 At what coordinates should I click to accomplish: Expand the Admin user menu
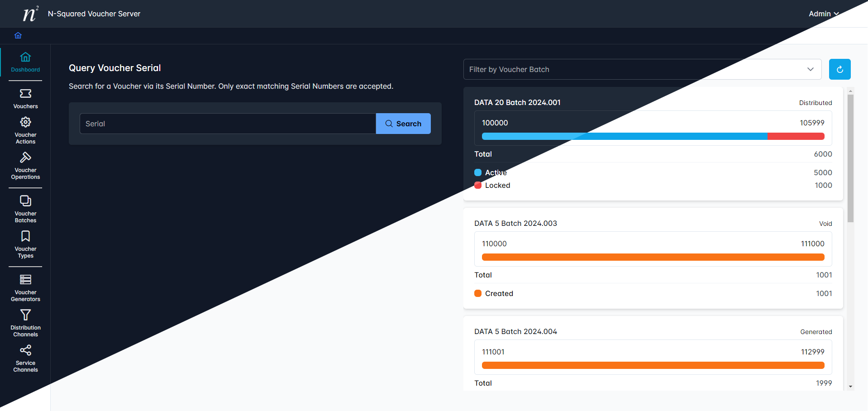(x=823, y=14)
